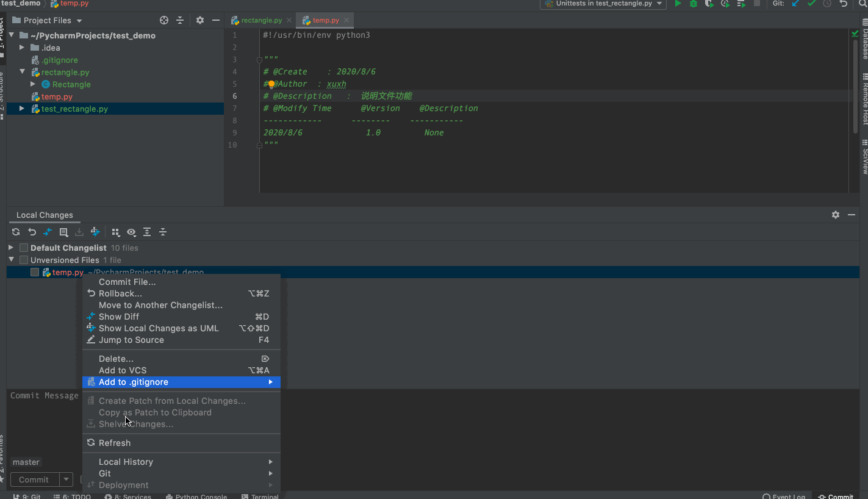Click the intention light bulb in editor

[271, 84]
